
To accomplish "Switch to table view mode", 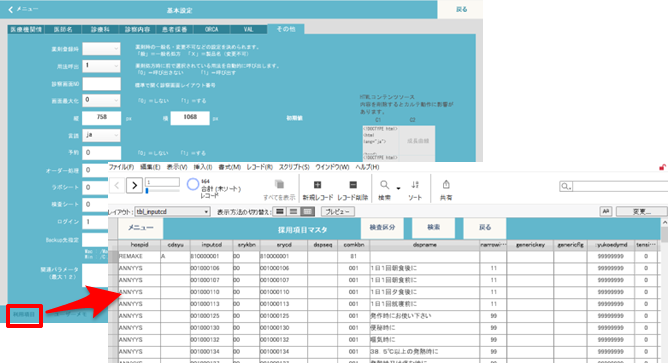I will point(307,211).
